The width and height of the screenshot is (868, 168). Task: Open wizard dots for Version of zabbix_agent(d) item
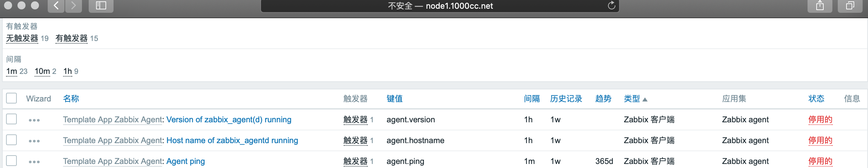(34, 120)
